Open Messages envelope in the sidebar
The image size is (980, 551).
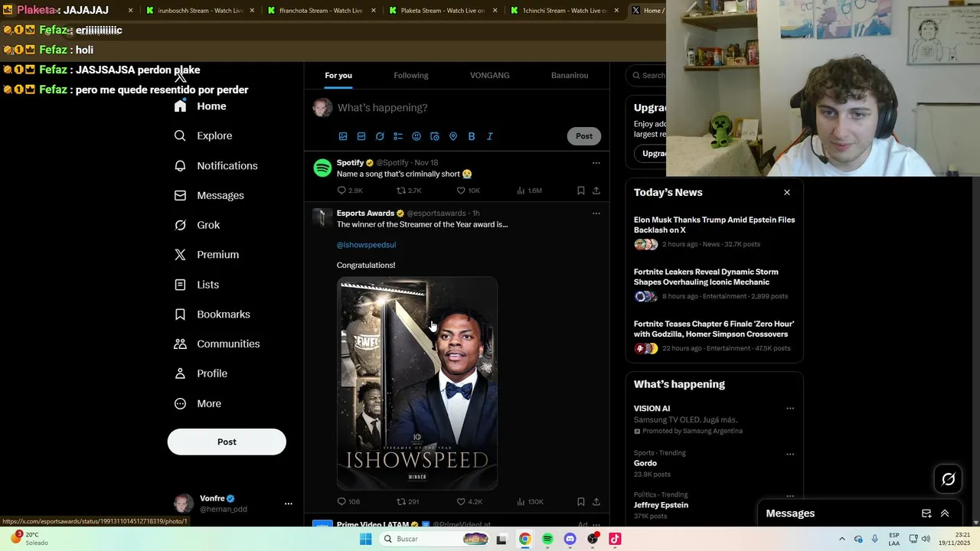coord(210,195)
